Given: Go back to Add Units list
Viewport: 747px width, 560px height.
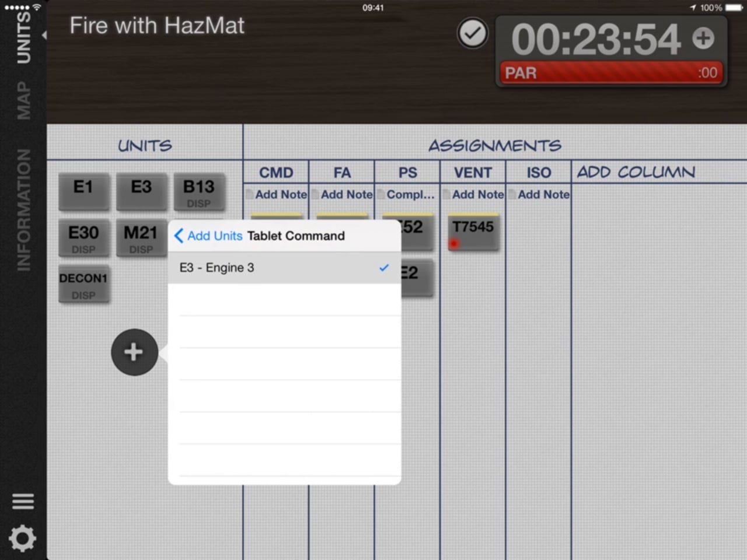Looking at the screenshot, I should [x=208, y=236].
